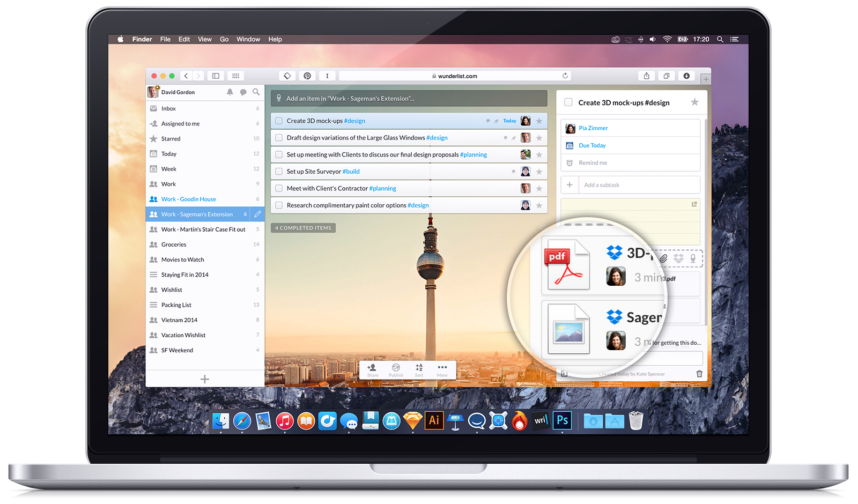The image size is (858, 504).
Task: Click the Safari back arrow button
Action: click(x=186, y=76)
